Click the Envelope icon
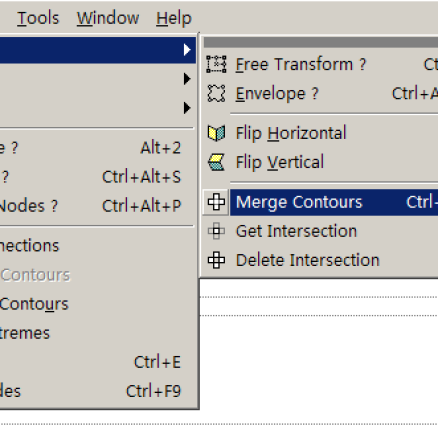The width and height of the screenshot is (438, 438). coord(216,93)
